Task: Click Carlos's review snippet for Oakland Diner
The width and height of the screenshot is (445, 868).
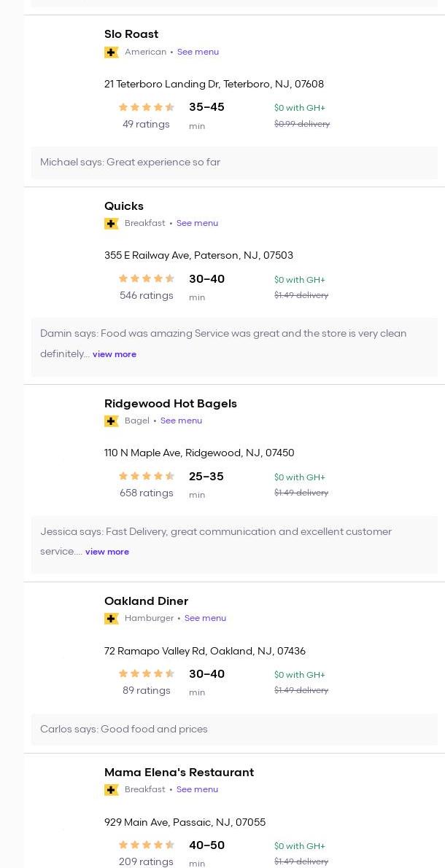Action: (x=124, y=730)
